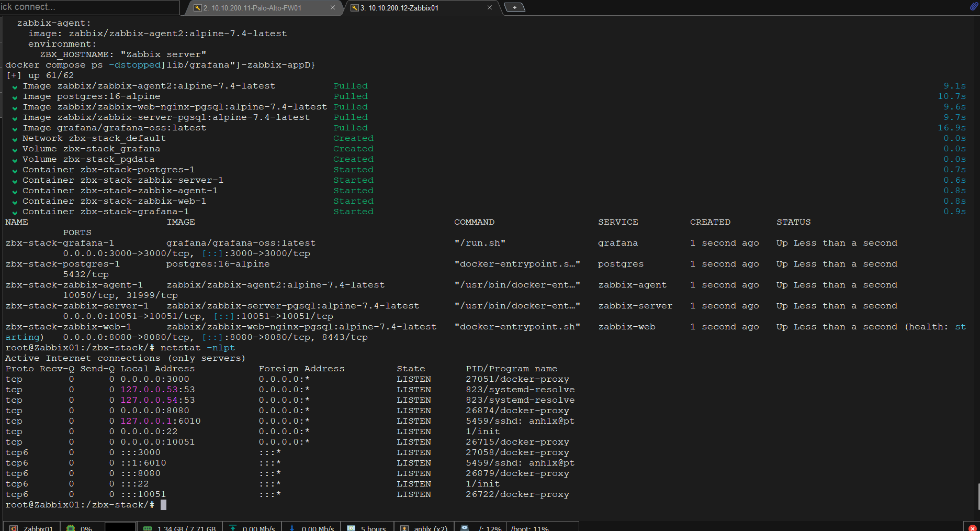Click 'Container zbx-stack-grafana-1' started line
This screenshot has width=980, height=531.
coord(106,212)
